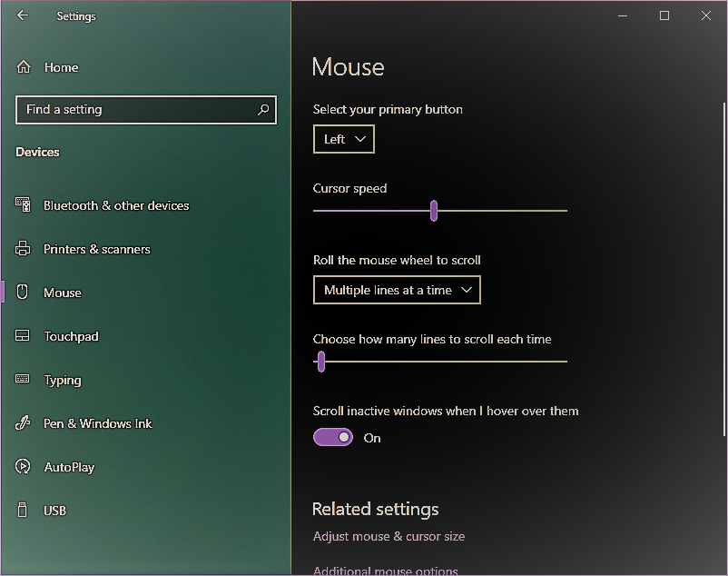Open Multiple lines at a time dropdown
Viewport: 728px width, 576px height.
pos(397,290)
